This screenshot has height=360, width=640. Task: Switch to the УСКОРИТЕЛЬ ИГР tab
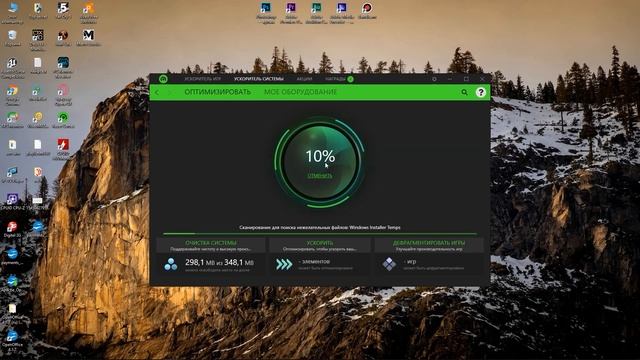202,79
